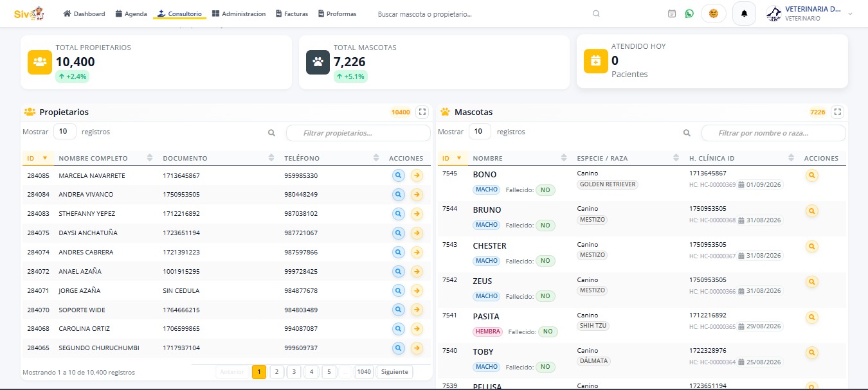Expand the Veterinaria user dropdown chevron

pyautogui.click(x=850, y=13)
